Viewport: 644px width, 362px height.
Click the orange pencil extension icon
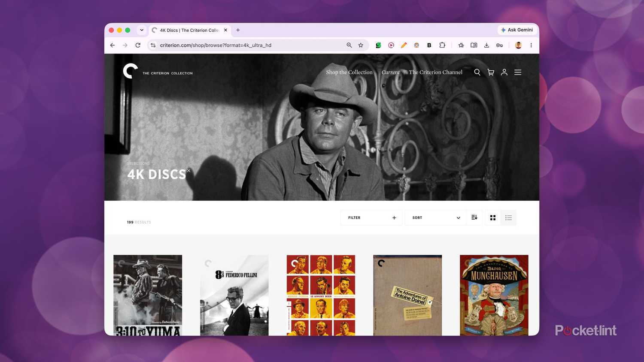pos(404,45)
